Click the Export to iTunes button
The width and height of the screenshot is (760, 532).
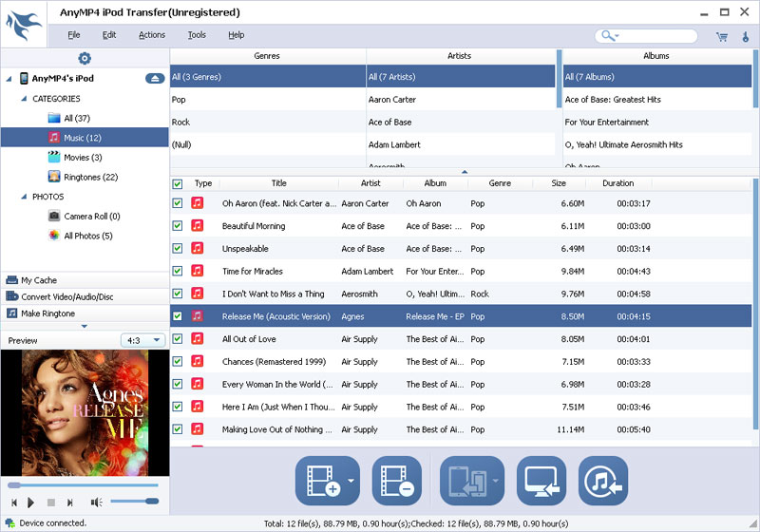click(603, 481)
